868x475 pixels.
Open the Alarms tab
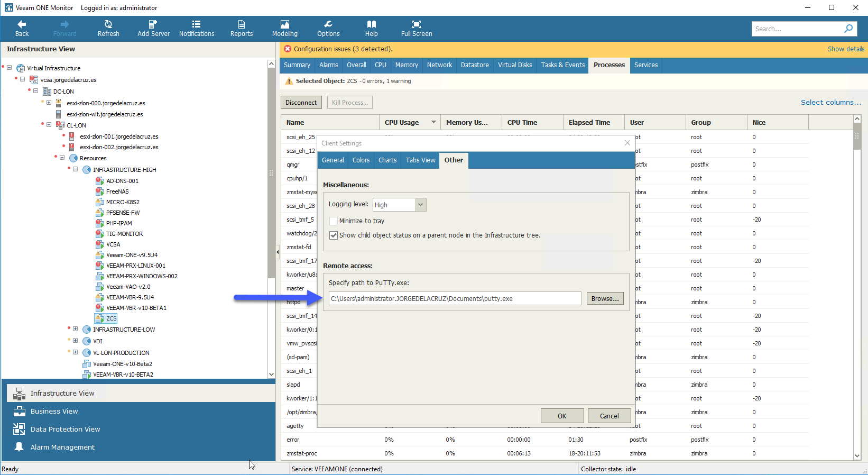click(329, 65)
